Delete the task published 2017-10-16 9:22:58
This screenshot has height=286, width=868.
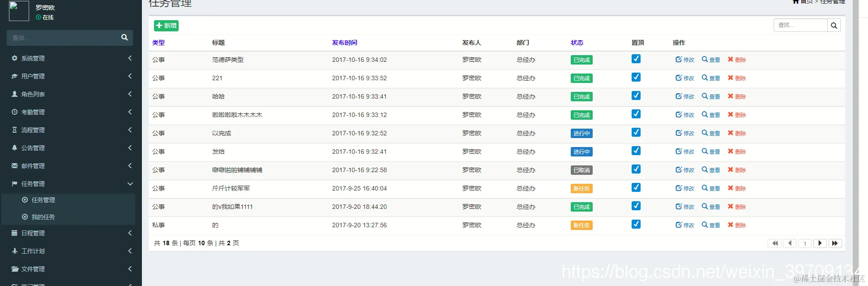click(x=737, y=170)
